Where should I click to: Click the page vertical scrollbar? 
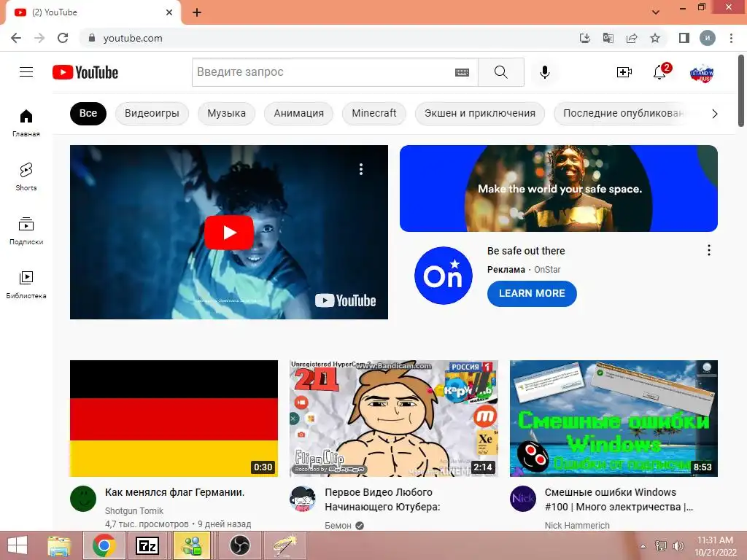click(x=741, y=90)
